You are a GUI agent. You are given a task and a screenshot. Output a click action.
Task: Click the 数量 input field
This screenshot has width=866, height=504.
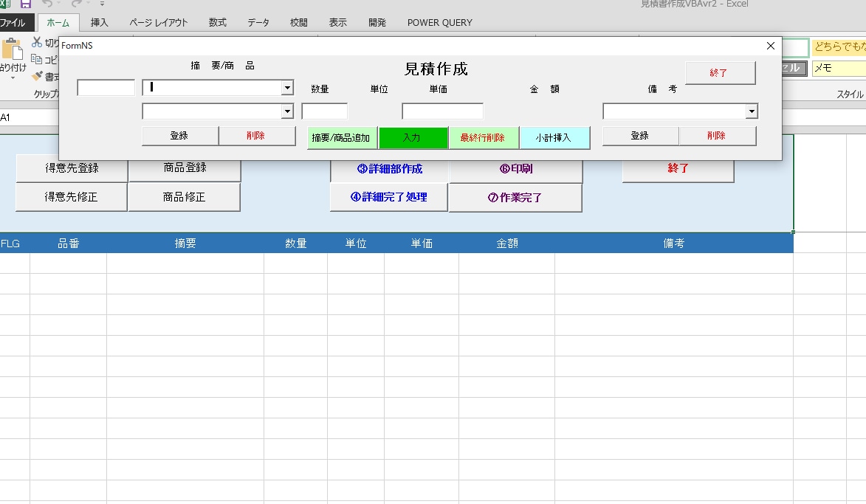[325, 111]
